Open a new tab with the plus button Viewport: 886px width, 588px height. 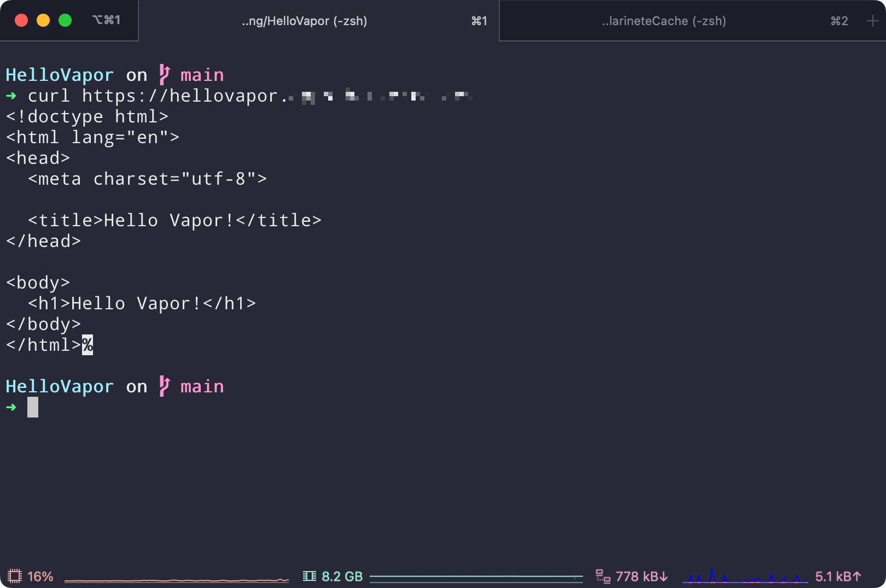coord(872,21)
